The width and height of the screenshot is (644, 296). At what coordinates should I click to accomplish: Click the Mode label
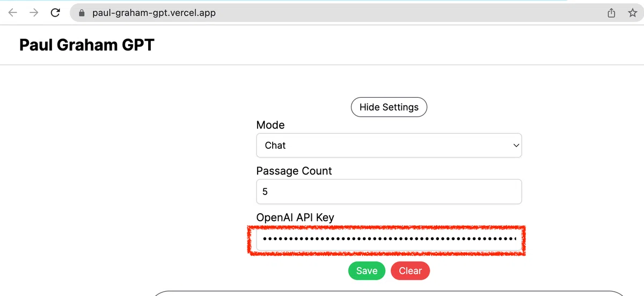tap(270, 125)
